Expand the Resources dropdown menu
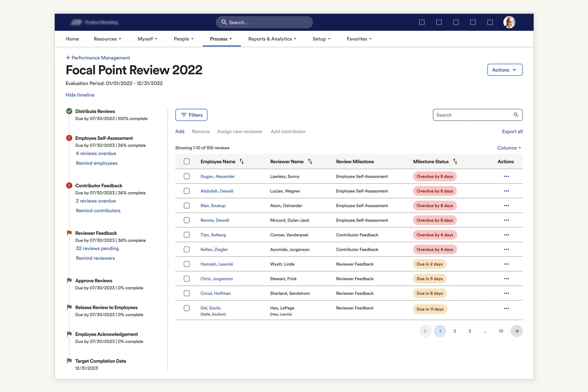 point(107,39)
